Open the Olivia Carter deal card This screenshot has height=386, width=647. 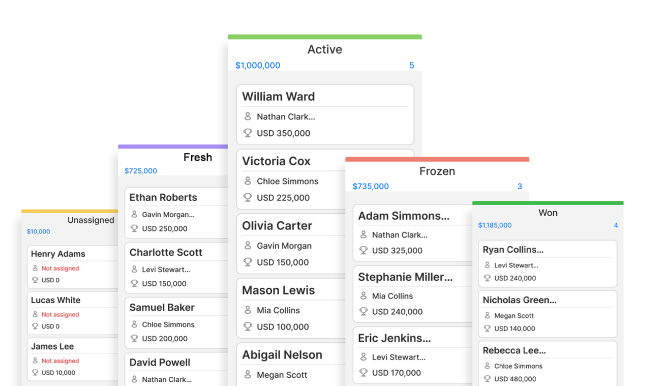(291, 244)
